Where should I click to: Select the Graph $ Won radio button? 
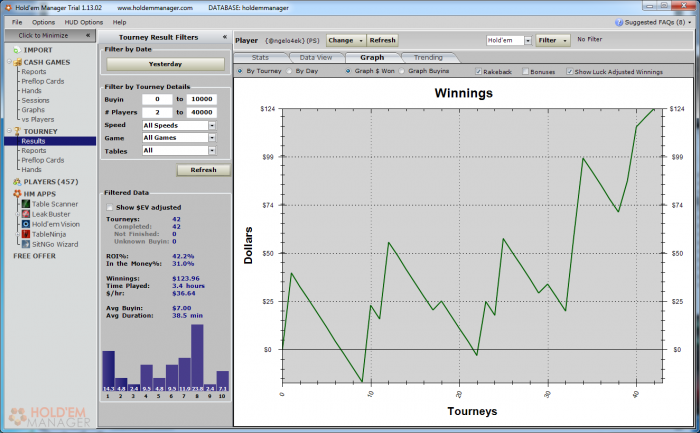tap(348, 71)
